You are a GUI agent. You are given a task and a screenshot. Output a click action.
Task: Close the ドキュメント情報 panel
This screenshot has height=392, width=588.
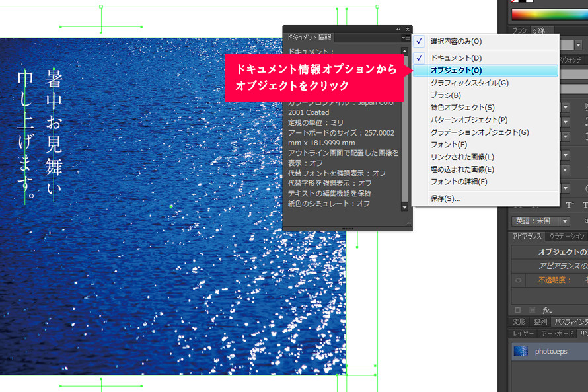point(408,29)
